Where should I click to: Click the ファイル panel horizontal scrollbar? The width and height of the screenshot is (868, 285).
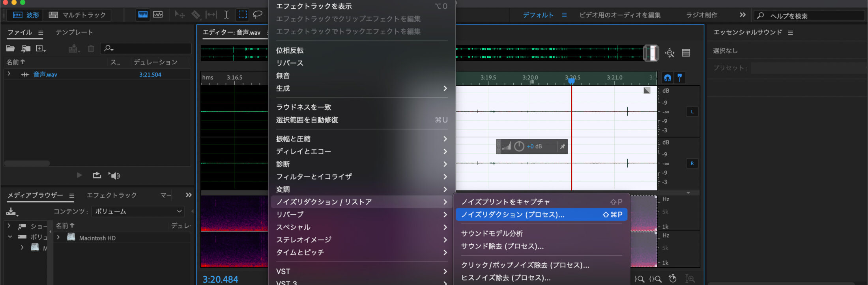tap(27, 163)
